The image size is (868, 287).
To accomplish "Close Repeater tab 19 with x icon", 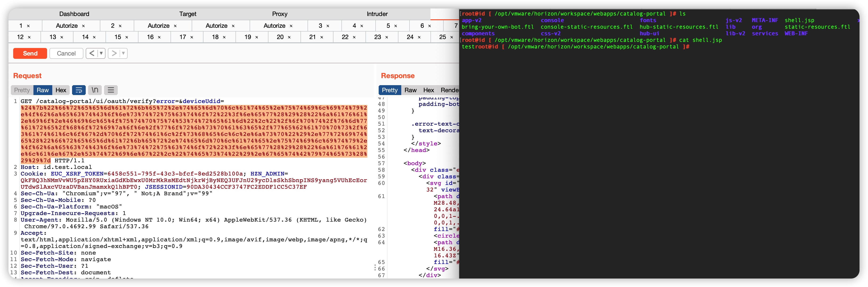I will click(257, 37).
